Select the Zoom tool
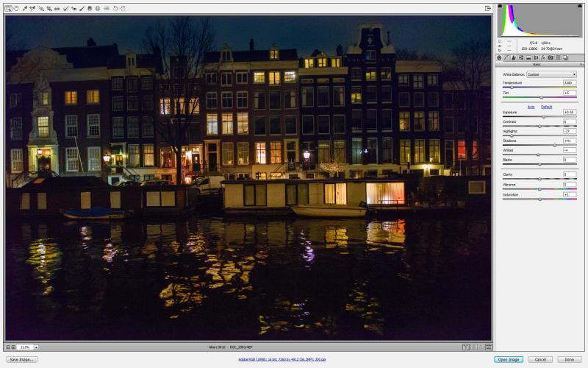Screen dimensions: 588x368 [x=8, y=8]
